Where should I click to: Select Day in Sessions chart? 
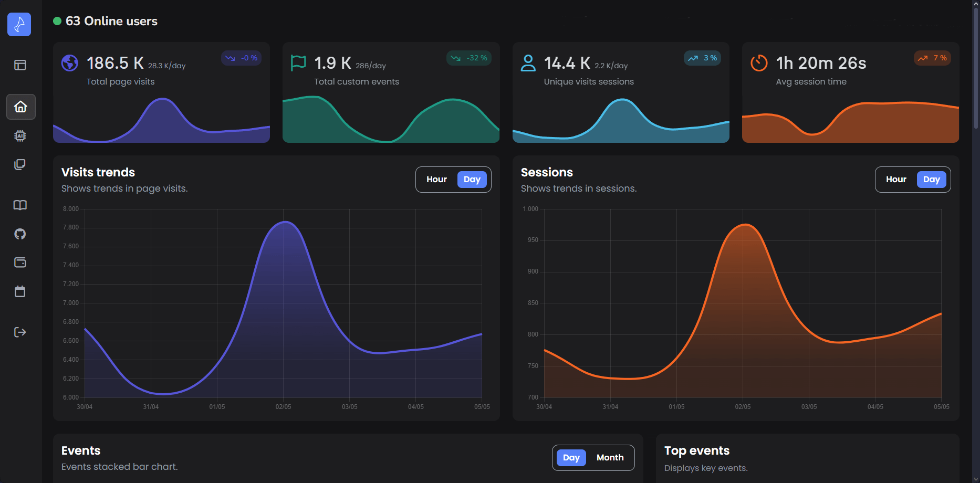(x=931, y=180)
